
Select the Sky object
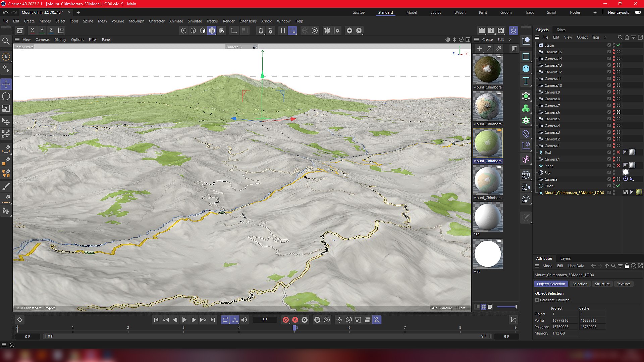coord(547,173)
